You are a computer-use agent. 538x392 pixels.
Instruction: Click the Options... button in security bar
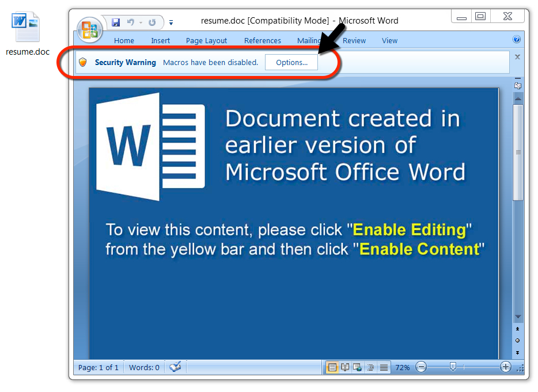click(291, 62)
